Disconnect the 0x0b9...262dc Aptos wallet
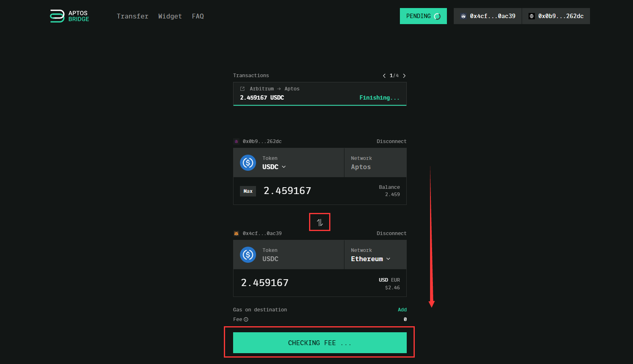The image size is (633, 364). click(x=391, y=141)
